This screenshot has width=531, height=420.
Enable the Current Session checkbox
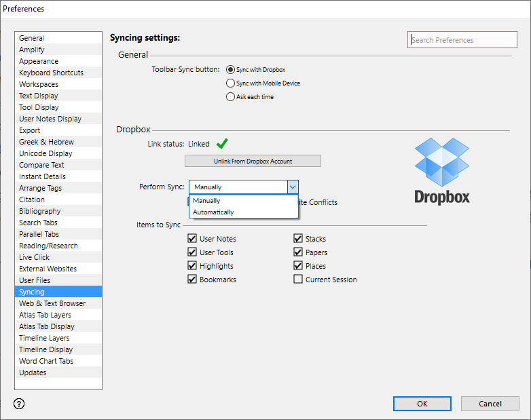tap(298, 280)
